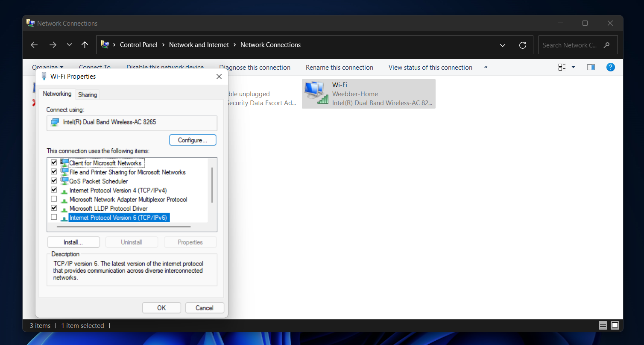Select Multiplexor Protocol item icon

point(64,200)
